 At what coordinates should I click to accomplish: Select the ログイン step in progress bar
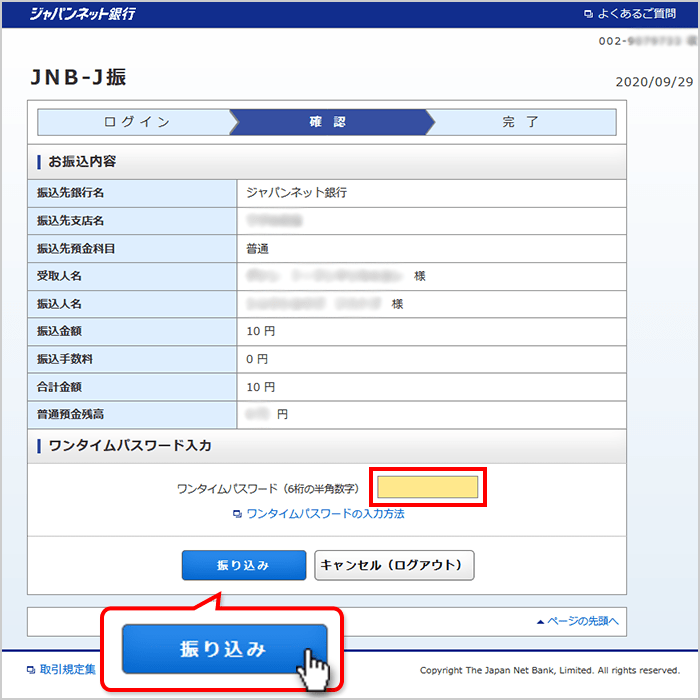pyautogui.click(x=136, y=122)
